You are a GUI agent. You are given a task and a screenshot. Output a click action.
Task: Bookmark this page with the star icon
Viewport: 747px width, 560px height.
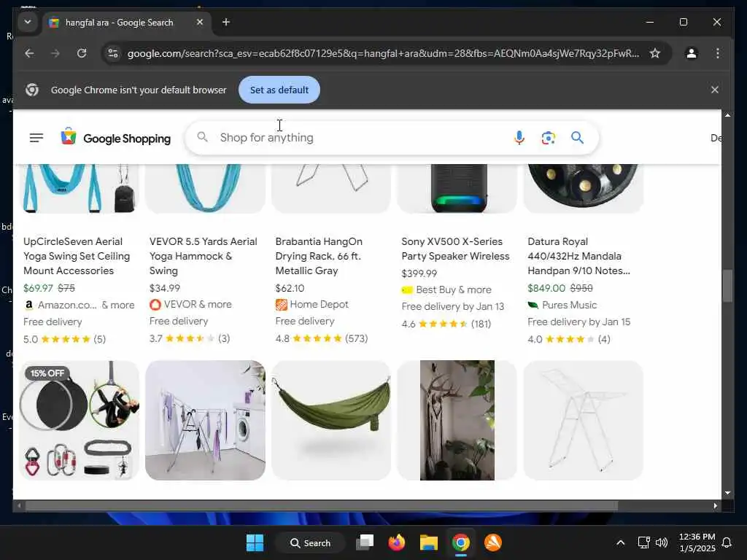[655, 53]
